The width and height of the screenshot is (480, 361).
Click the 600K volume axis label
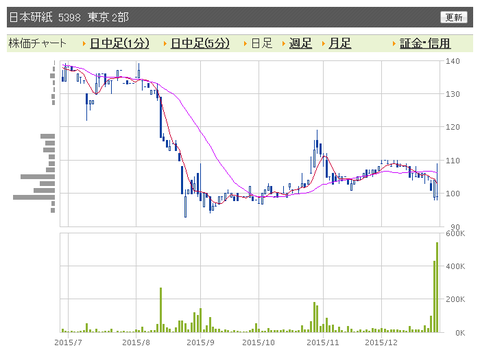coord(455,233)
